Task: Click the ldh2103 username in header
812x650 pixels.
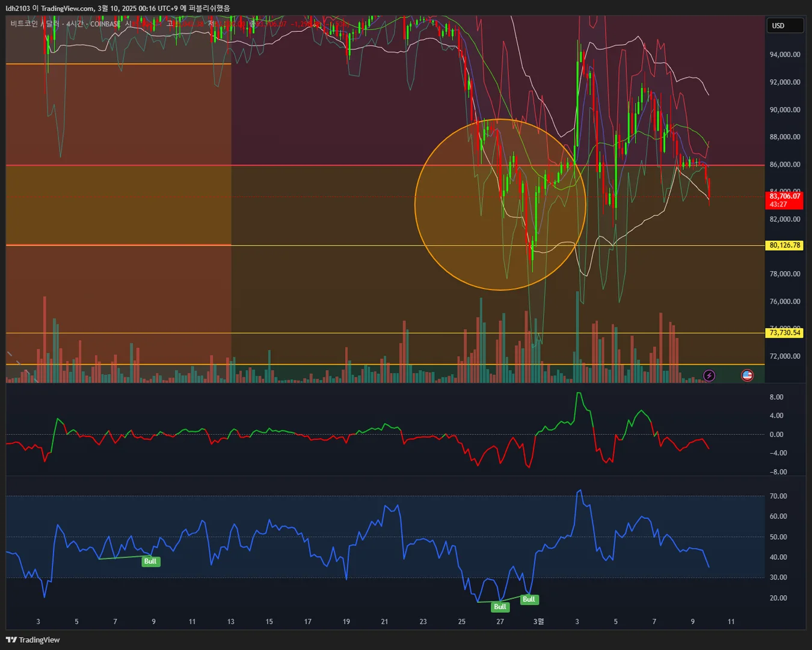Action: (17, 8)
